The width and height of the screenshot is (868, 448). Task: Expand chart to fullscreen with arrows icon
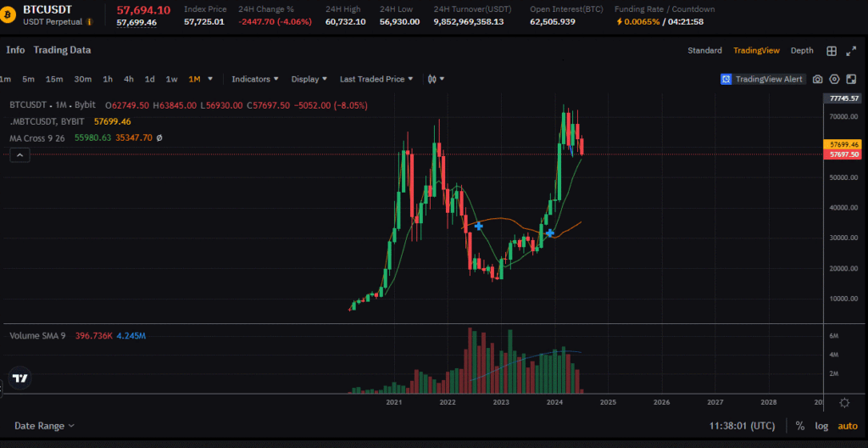pyautogui.click(x=851, y=51)
